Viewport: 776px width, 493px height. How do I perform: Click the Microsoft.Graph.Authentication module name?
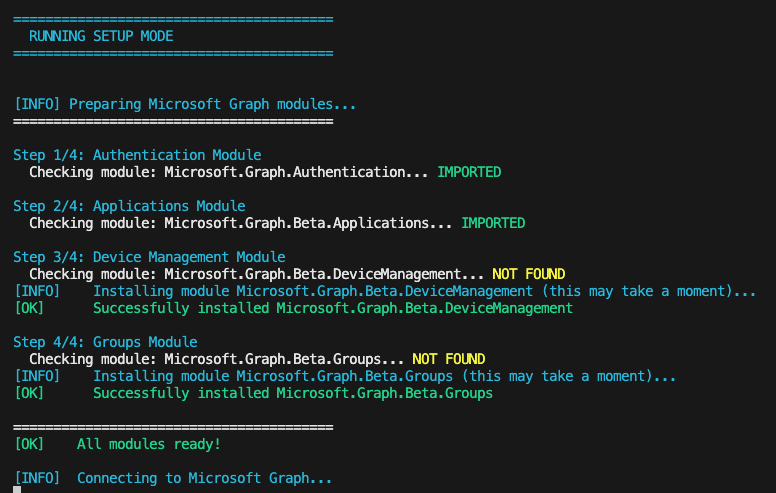(x=284, y=172)
